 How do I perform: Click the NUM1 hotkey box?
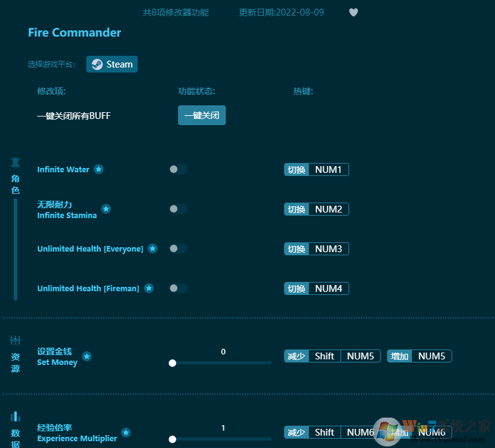[328, 170]
